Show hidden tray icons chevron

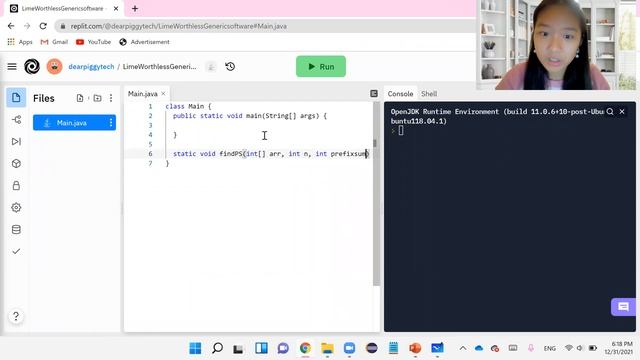click(x=463, y=348)
